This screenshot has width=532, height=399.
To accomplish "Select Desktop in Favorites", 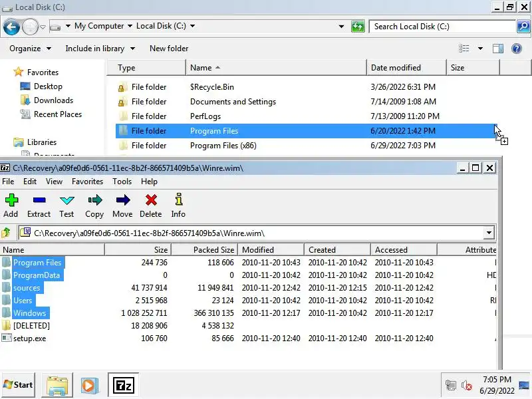I will (x=48, y=86).
